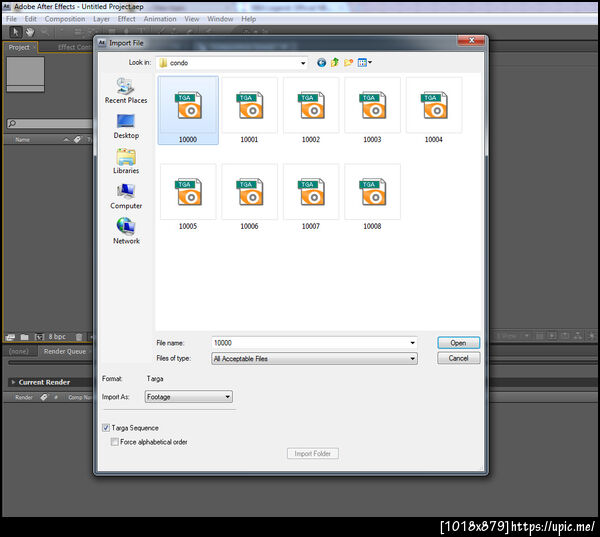Create new folder in Project panel
This screenshot has width=600, height=537.
[x=24, y=337]
